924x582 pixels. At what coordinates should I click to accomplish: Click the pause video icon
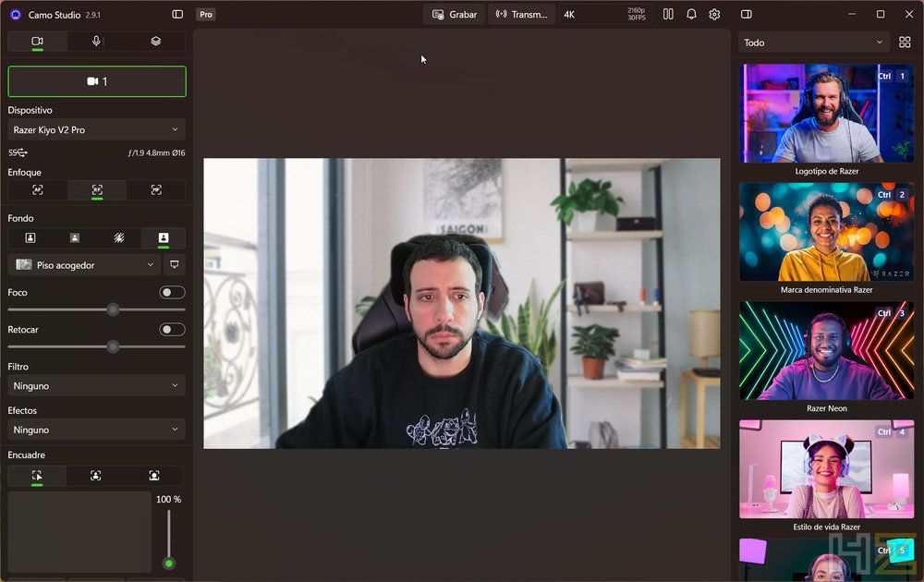(668, 14)
